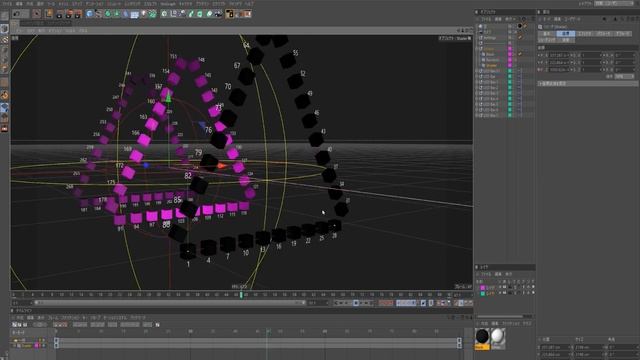The width and height of the screenshot is (640, 360).
Task: Open the ヘルプ menu at end of menu bar
Action: pyautogui.click(x=248, y=4)
